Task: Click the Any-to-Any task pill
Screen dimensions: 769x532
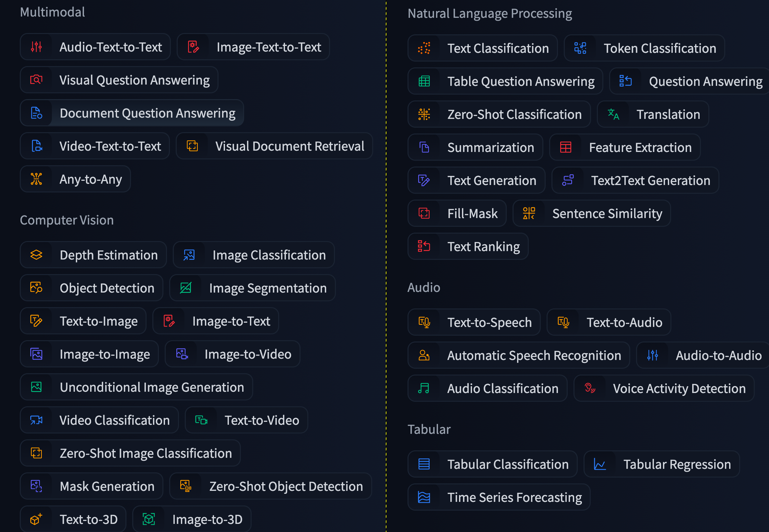Action: click(x=75, y=179)
